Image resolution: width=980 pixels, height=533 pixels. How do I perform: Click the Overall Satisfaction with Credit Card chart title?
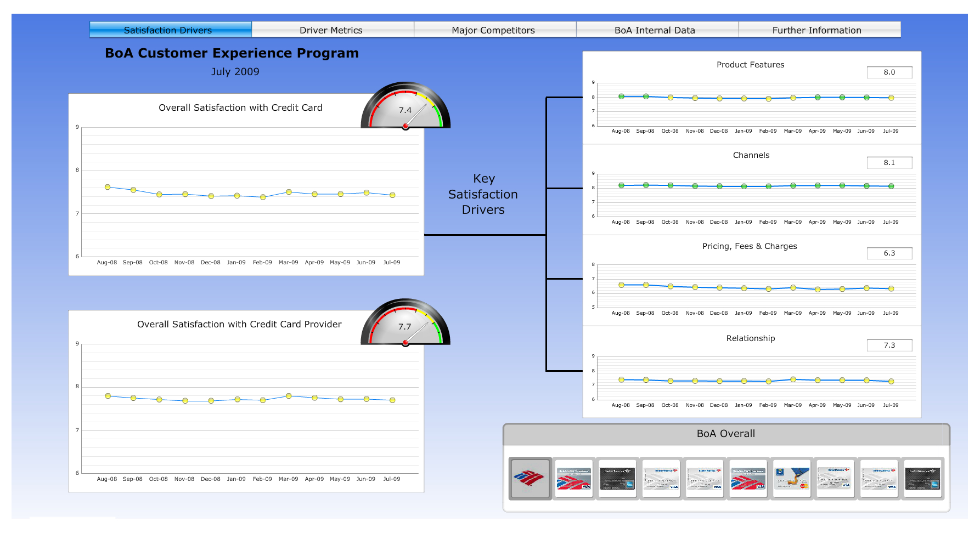(240, 108)
